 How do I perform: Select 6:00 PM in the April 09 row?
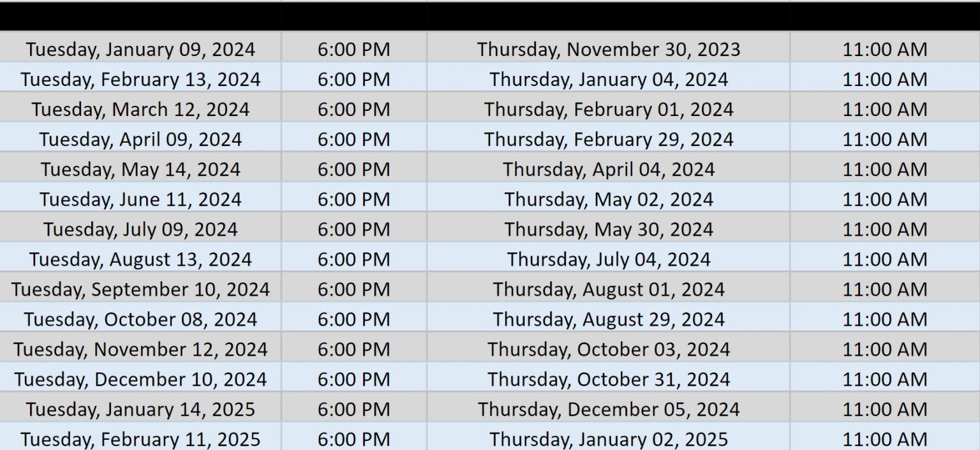tap(353, 140)
